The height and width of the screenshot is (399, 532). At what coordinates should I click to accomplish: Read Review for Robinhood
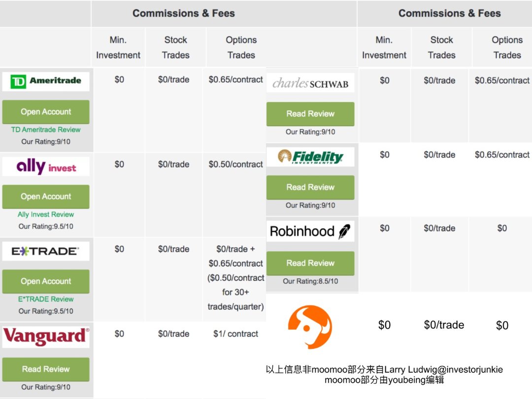click(310, 263)
